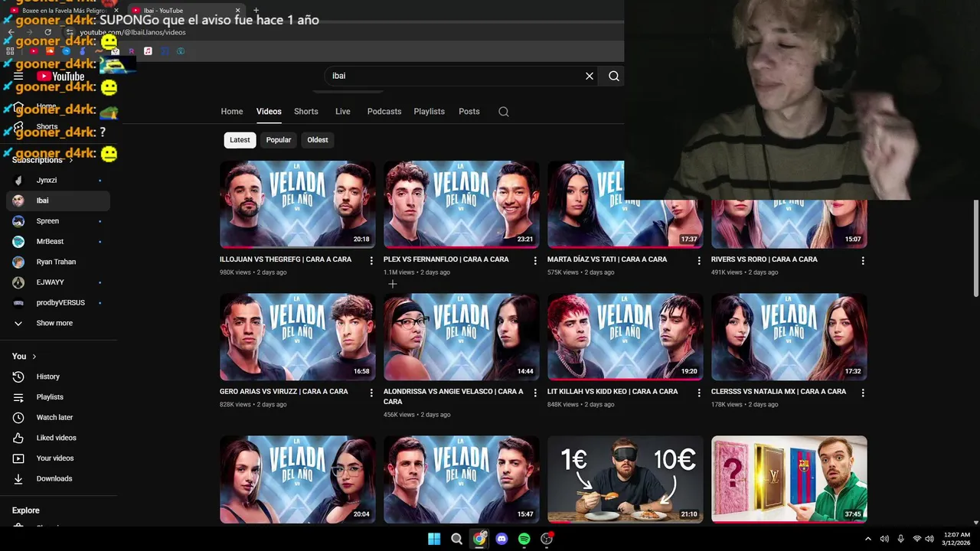Sort videos by Popular

click(x=279, y=140)
